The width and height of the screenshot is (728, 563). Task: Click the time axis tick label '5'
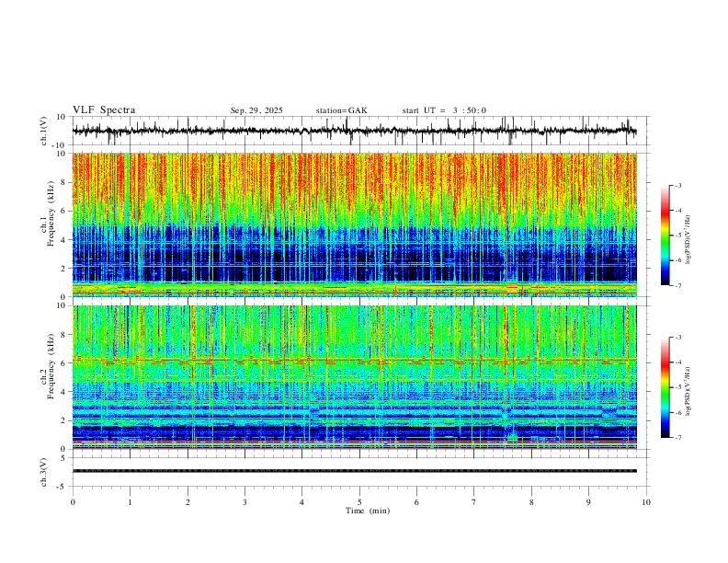click(359, 502)
